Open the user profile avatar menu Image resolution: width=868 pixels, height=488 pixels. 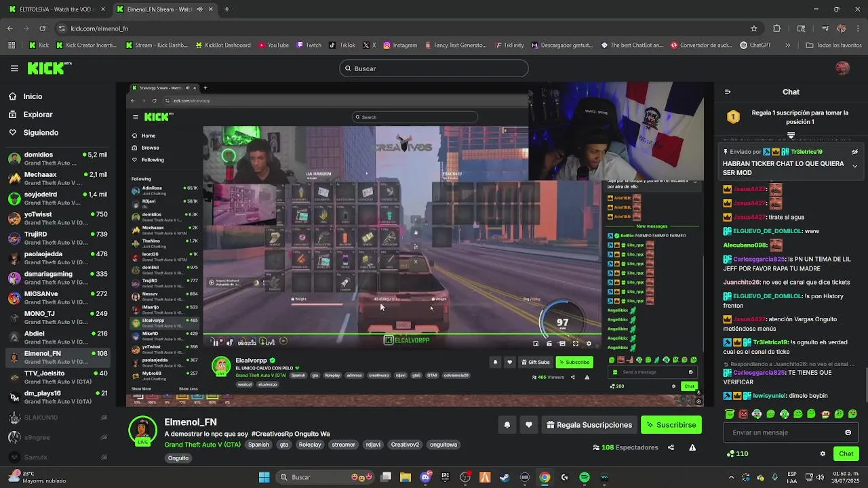coord(842,68)
